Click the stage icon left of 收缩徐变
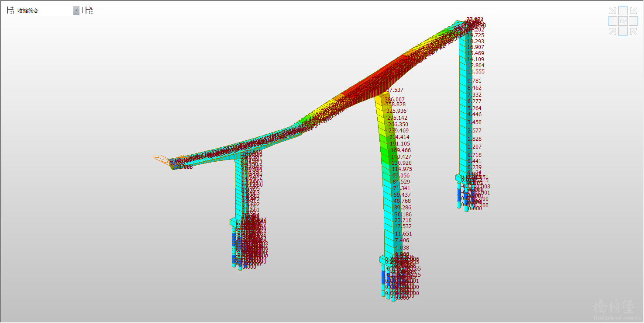The height and width of the screenshot is (323, 644). click(x=10, y=10)
